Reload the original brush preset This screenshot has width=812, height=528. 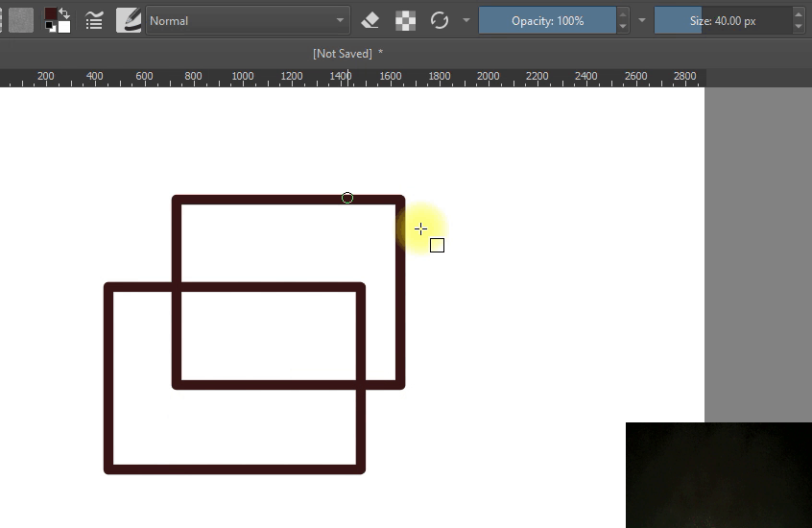(440, 21)
